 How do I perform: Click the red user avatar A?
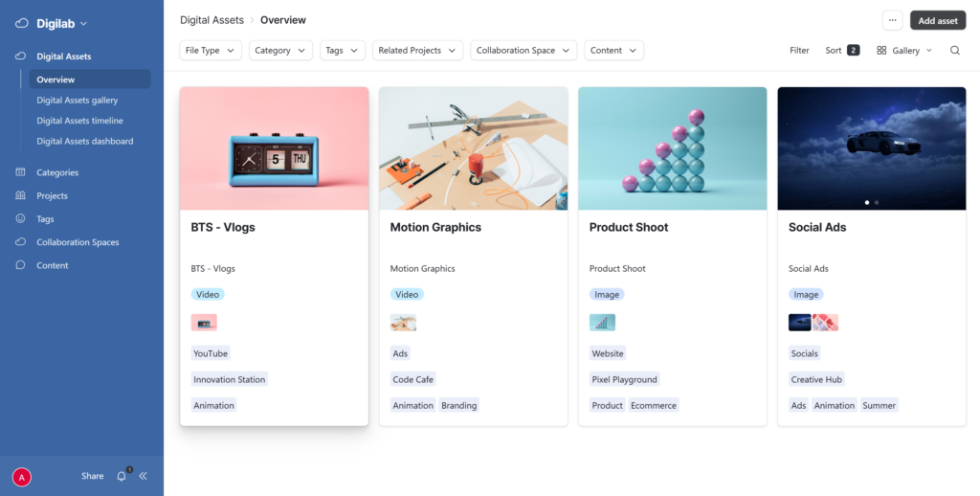(x=22, y=477)
